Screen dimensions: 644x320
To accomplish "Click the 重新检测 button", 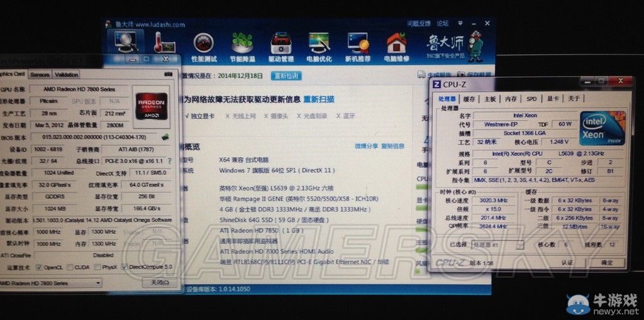I will pyautogui.click(x=286, y=75).
